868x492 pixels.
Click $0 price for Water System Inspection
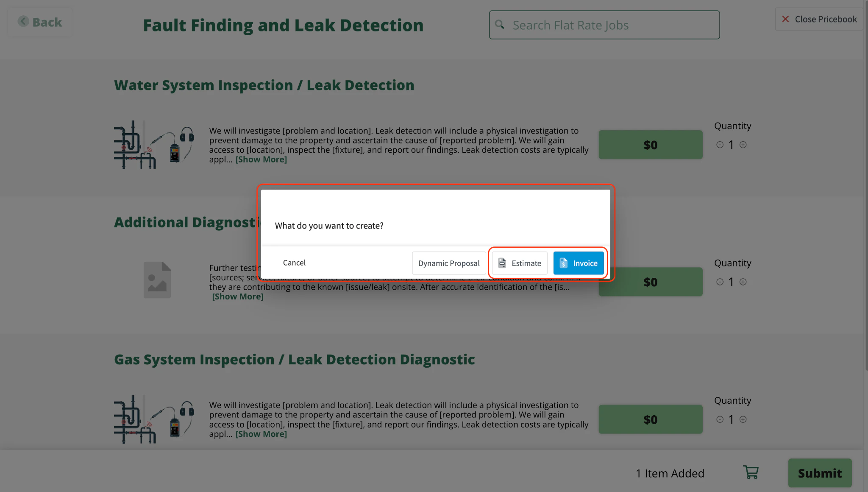coord(651,145)
